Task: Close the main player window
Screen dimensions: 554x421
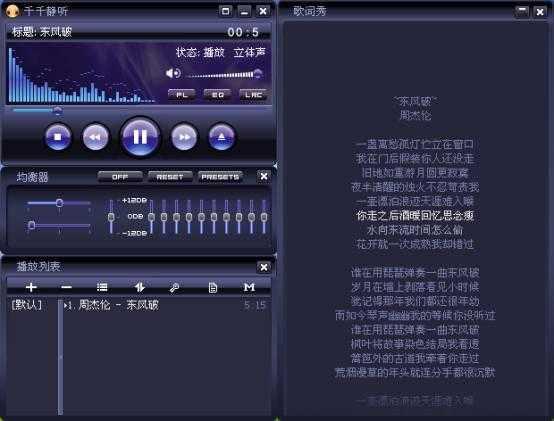Action: tap(263, 11)
